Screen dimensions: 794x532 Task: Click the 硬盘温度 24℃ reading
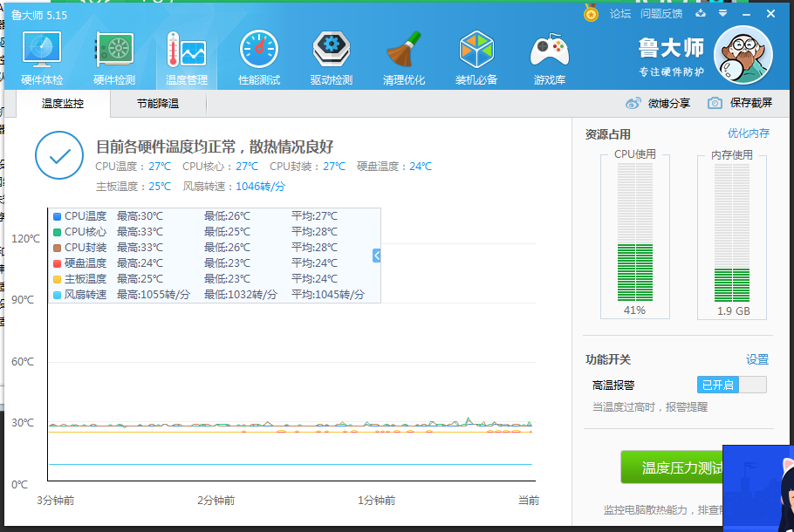(394, 166)
